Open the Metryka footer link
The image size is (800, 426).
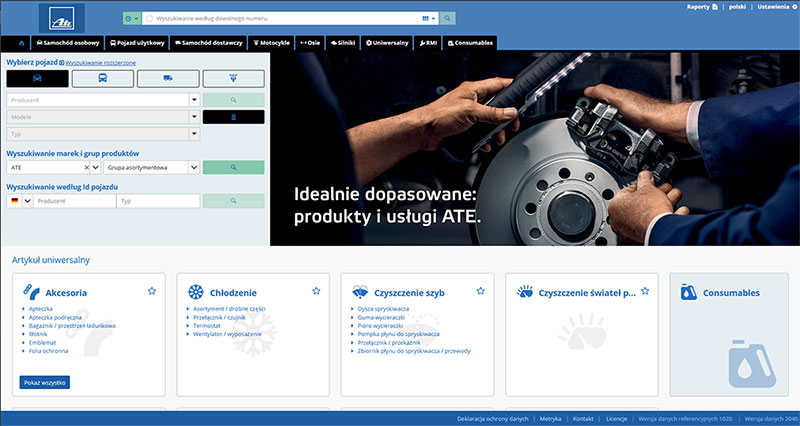pos(551,419)
